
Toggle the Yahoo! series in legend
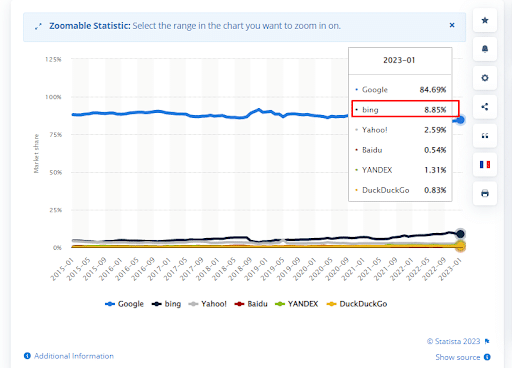[x=207, y=304]
